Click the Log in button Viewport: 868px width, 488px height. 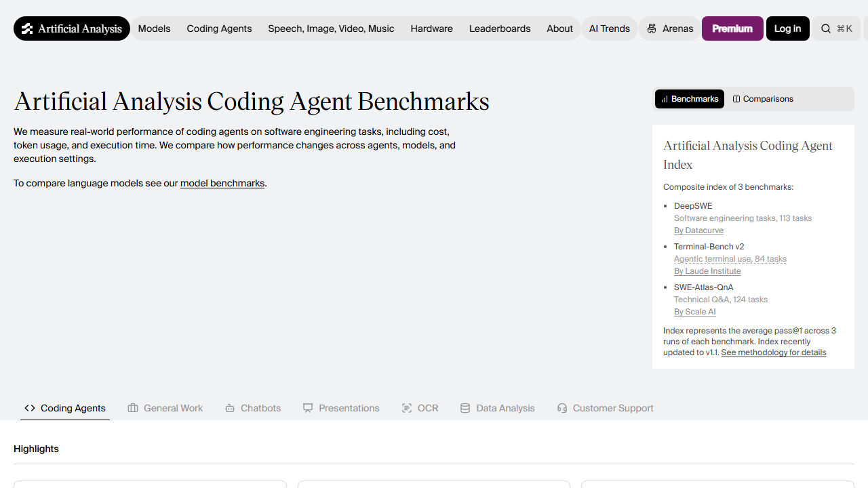(788, 28)
